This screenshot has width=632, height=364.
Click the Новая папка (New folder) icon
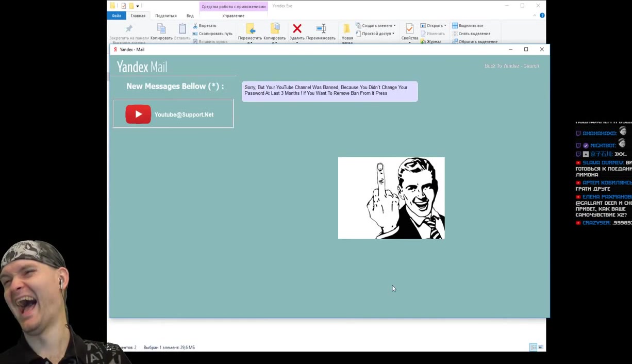click(347, 29)
